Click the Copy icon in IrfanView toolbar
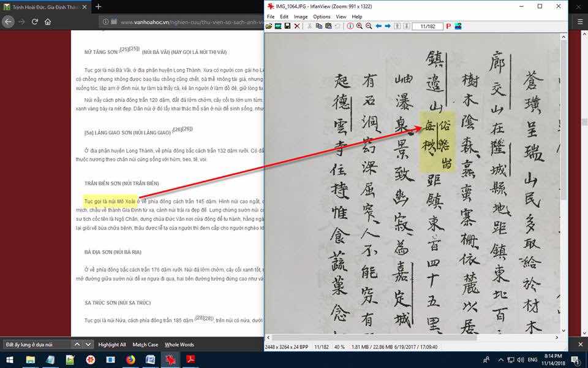Viewport: 588px width, 368px height. tap(318, 26)
